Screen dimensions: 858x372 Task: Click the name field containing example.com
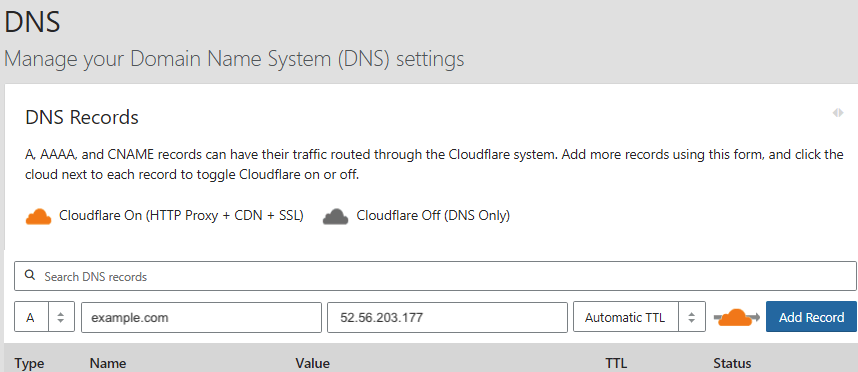coord(201,317)
